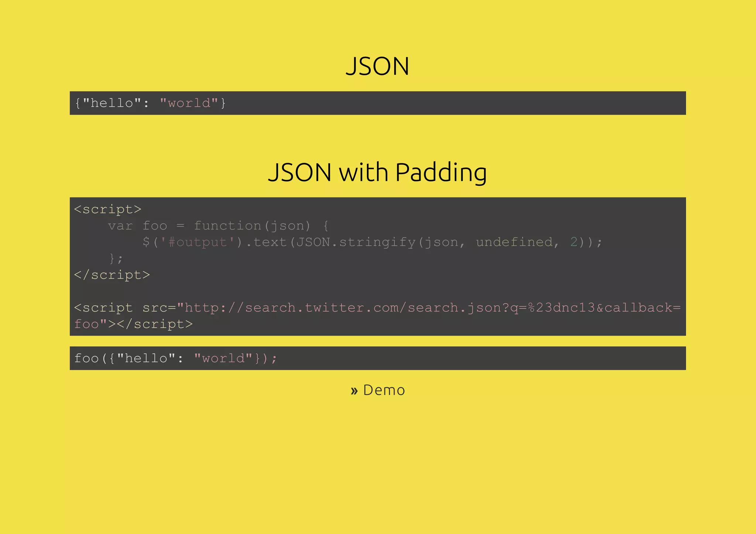
Task: Click the {"hello": "world"} code line
Action: point(150,103)
